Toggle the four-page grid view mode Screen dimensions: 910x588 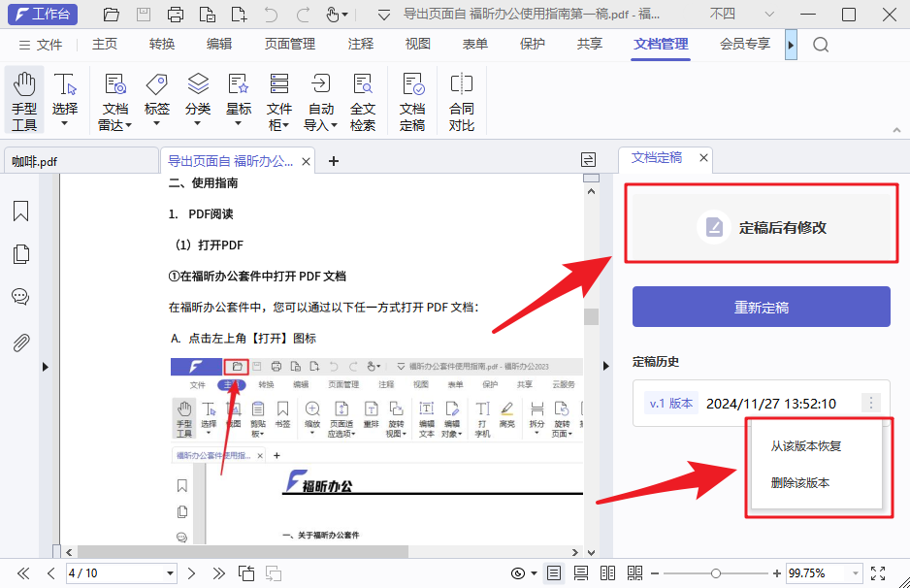[635, 572]
